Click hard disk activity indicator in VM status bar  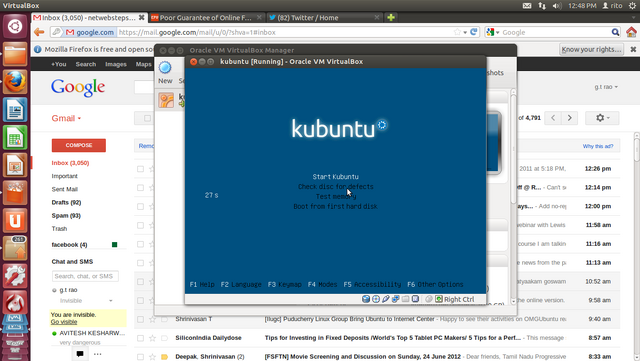[366, 299]
